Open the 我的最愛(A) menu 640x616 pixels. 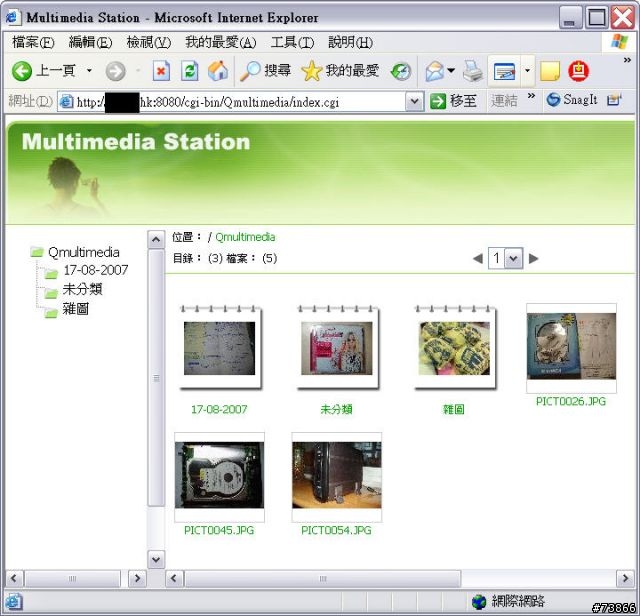tap(221, 42)
